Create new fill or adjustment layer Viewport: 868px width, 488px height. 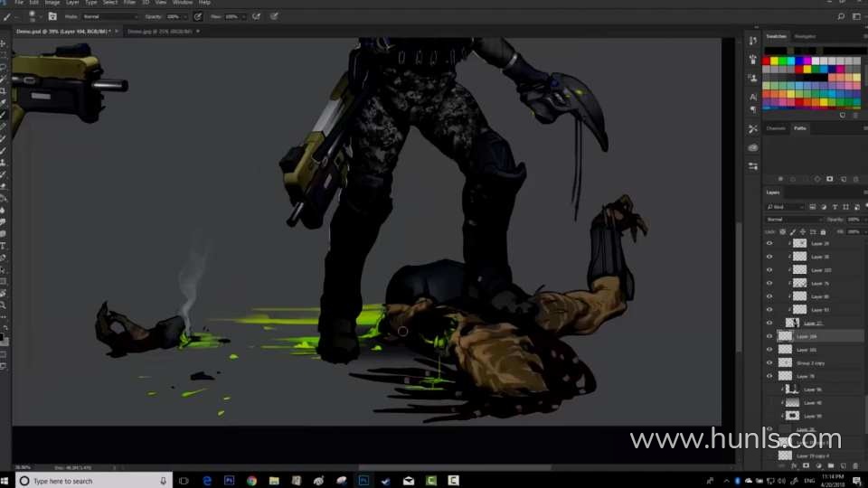click(819, 466)
